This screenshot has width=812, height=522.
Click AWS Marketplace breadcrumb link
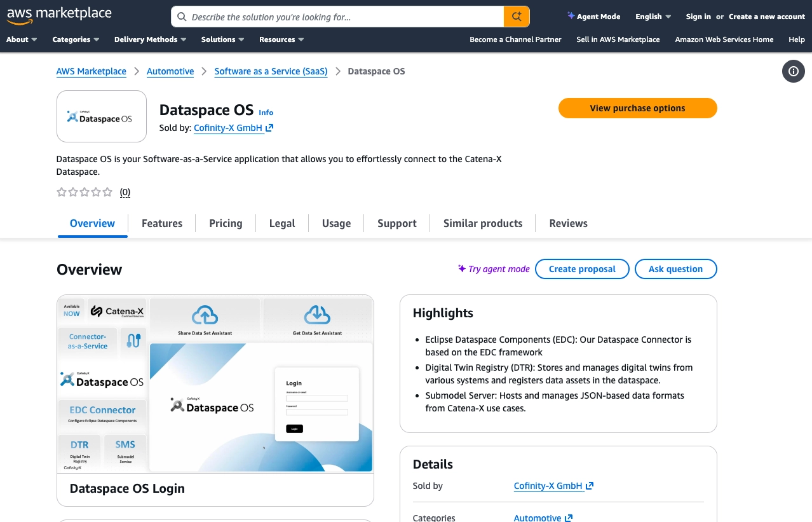[x=91, y=71]
